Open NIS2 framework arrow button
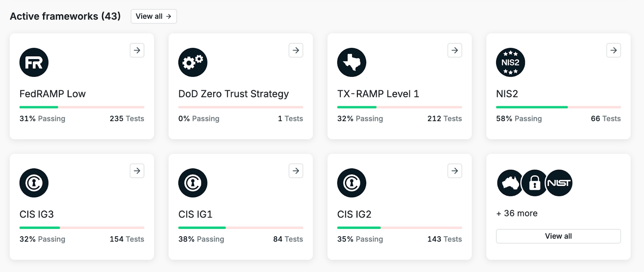 click(x=613, y=50)
